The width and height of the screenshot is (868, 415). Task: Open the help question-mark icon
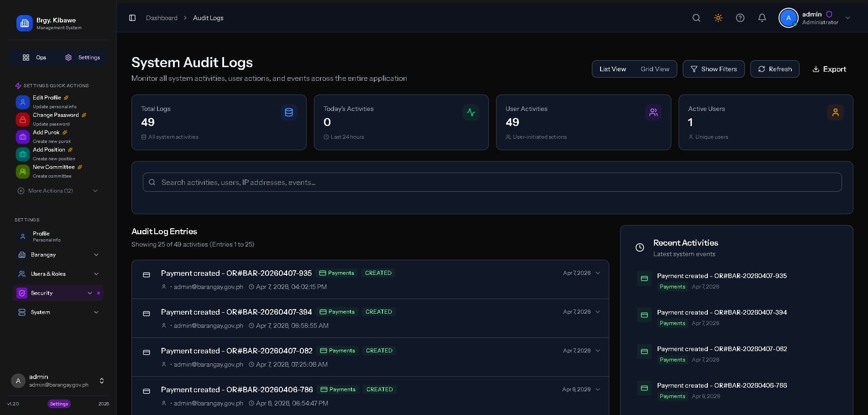click(740, 18)
